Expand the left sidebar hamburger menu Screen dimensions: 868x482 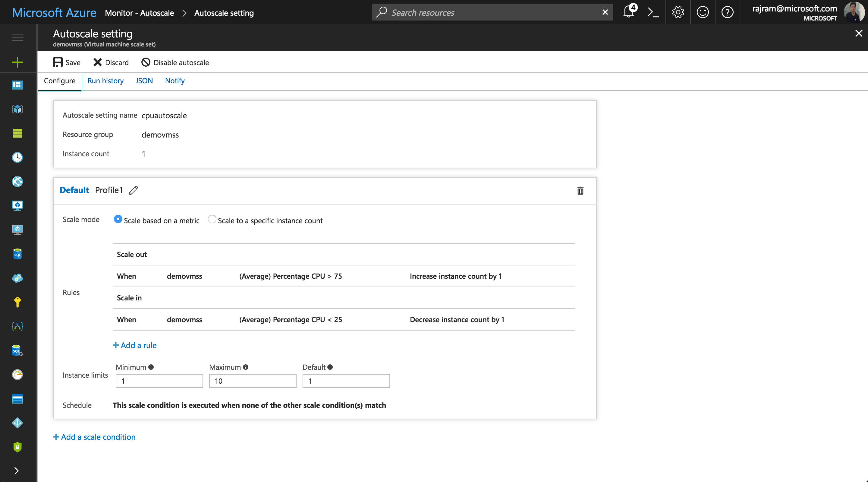pyautogui.click(x=17, y=37)
